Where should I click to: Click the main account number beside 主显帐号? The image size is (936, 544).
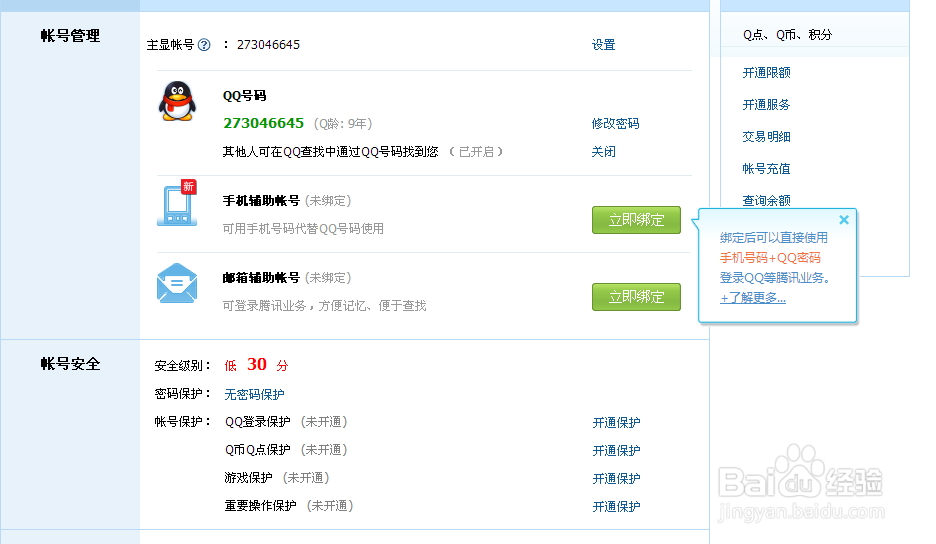268,45
